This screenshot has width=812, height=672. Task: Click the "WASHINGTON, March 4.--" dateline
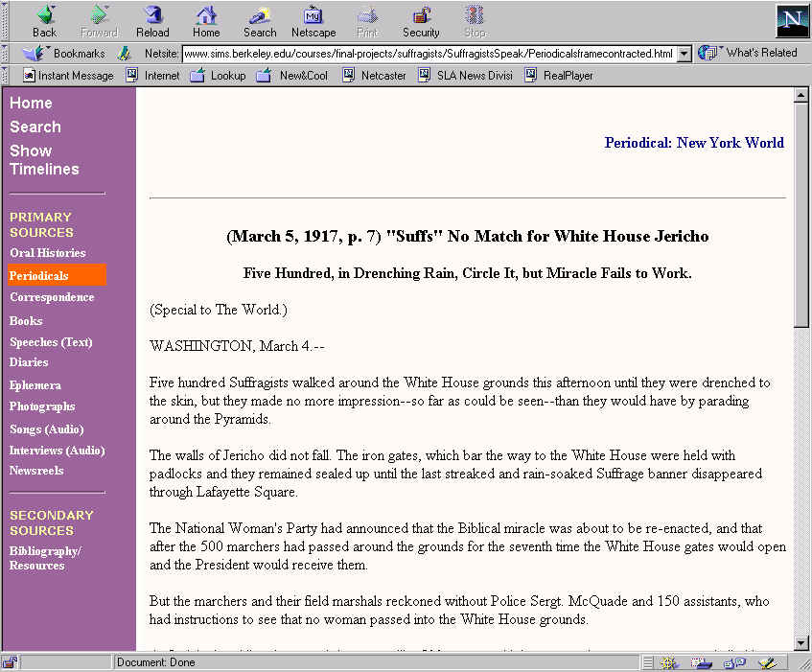point(237,346)
